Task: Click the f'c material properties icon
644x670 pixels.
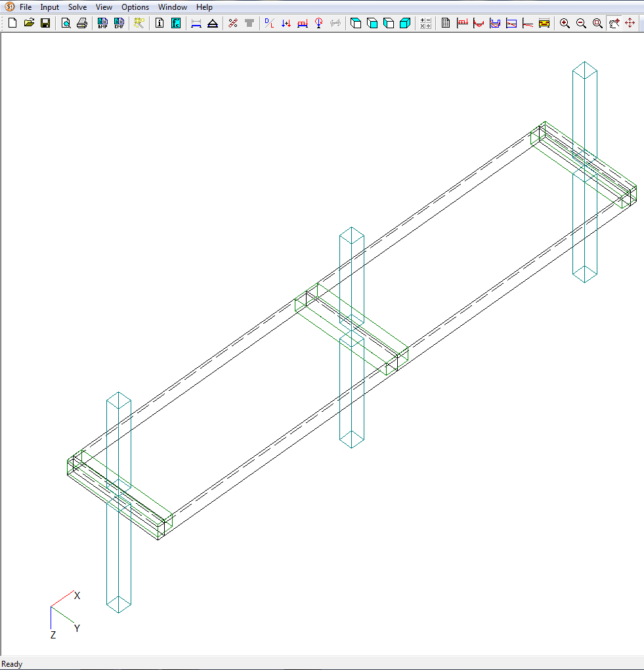Action: coord(176,24)
